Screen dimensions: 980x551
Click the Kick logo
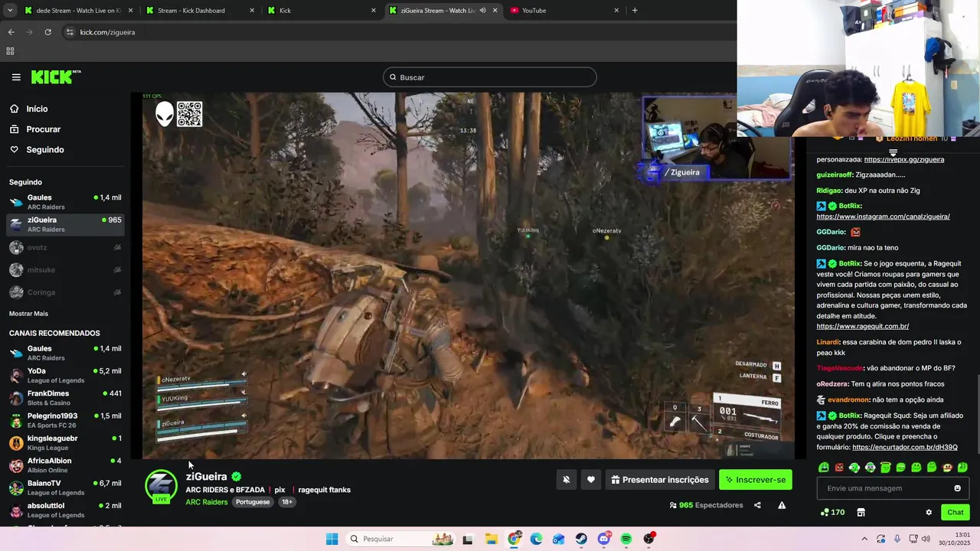click(x=55, y=77)
